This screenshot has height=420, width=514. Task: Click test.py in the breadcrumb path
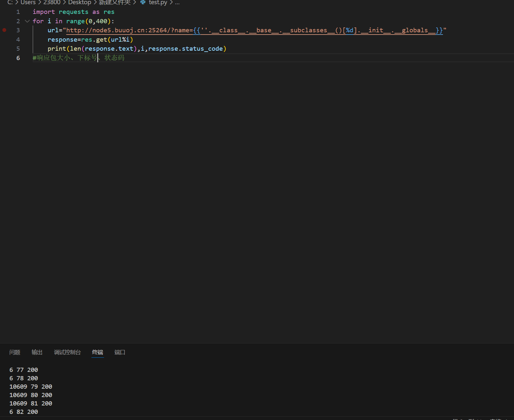coord(158,2)
